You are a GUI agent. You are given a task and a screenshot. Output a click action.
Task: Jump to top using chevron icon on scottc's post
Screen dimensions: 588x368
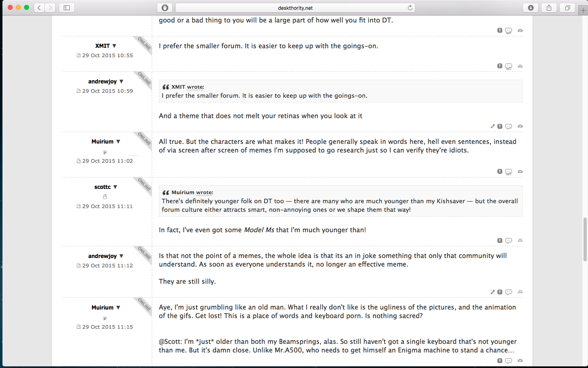pyautogui.click(x=520, y=240)
